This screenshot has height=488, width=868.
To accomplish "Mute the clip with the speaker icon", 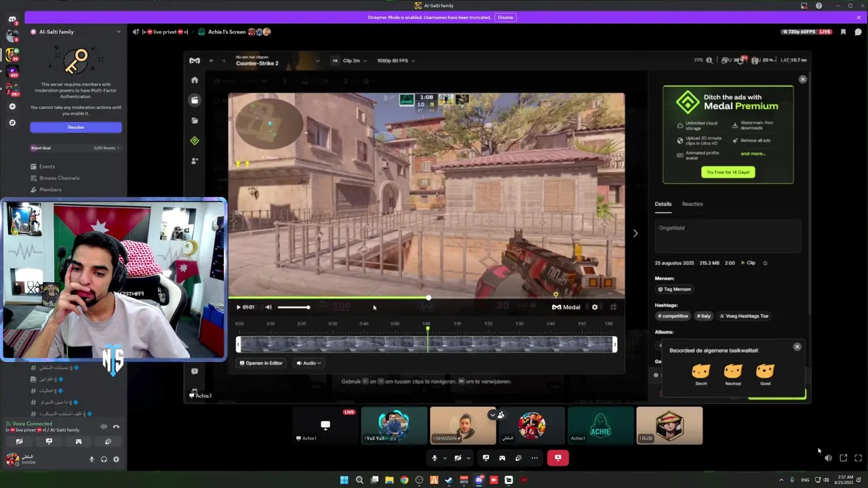I will (x=269, y=307).
